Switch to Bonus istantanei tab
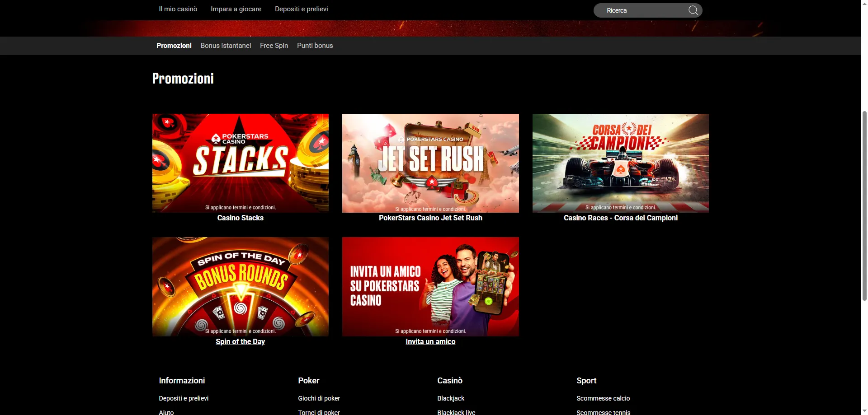 click(x=226, y=46)
